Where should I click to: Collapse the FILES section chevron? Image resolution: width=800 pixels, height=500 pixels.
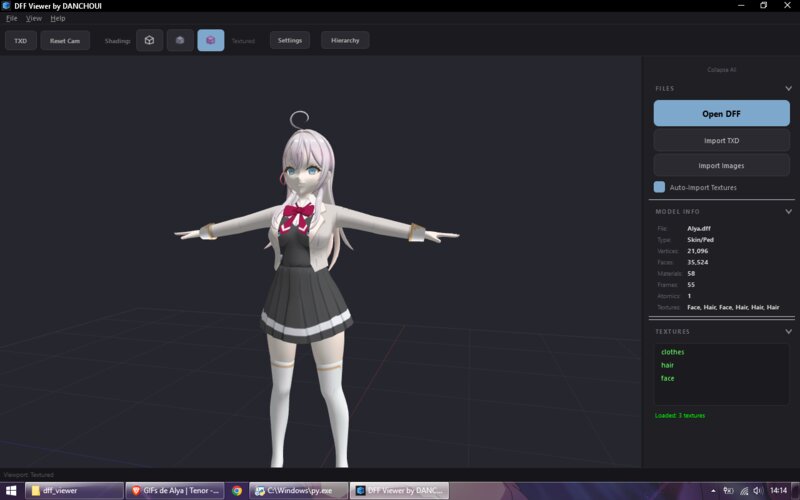[x=788, y=88]
